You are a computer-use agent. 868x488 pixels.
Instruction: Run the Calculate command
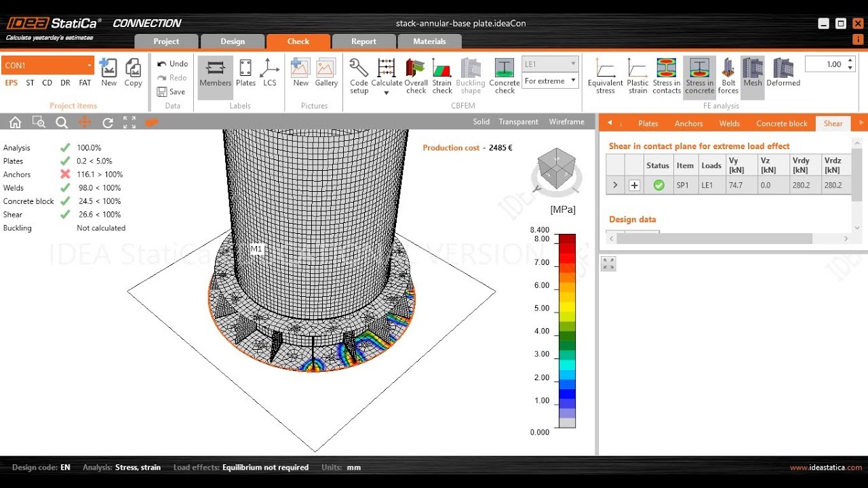point(387,70)
